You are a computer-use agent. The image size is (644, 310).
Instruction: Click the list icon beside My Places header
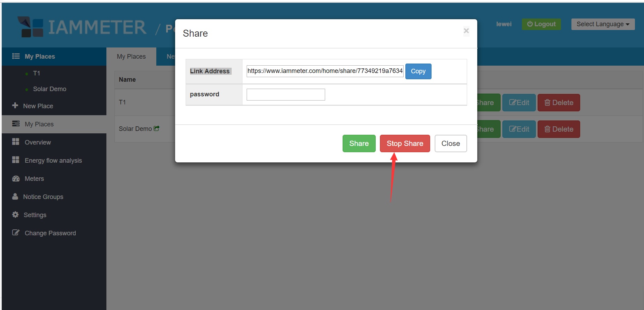16,56
